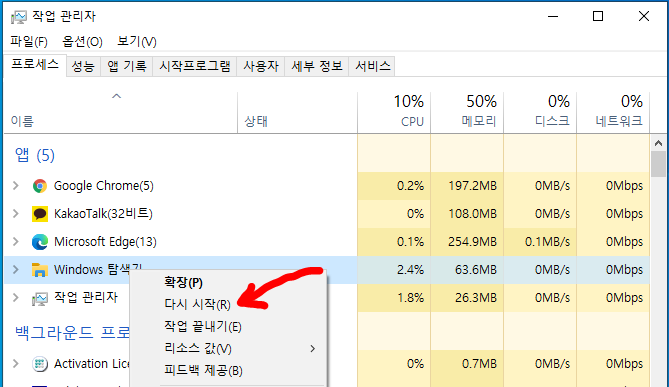Select the KakaoTalk(32비트) row name
Image resolution: width=669 pixels, height=387 pixels.
[x=103, y=213]
